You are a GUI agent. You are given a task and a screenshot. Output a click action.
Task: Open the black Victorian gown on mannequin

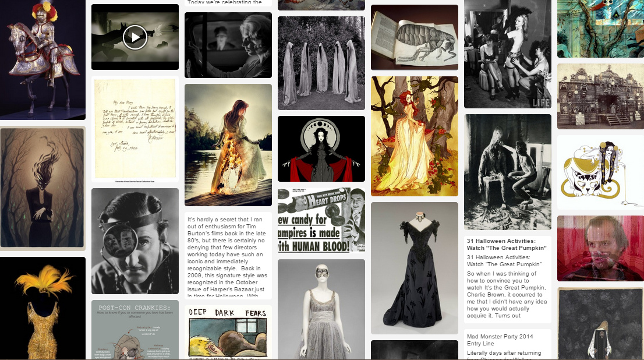415,268
